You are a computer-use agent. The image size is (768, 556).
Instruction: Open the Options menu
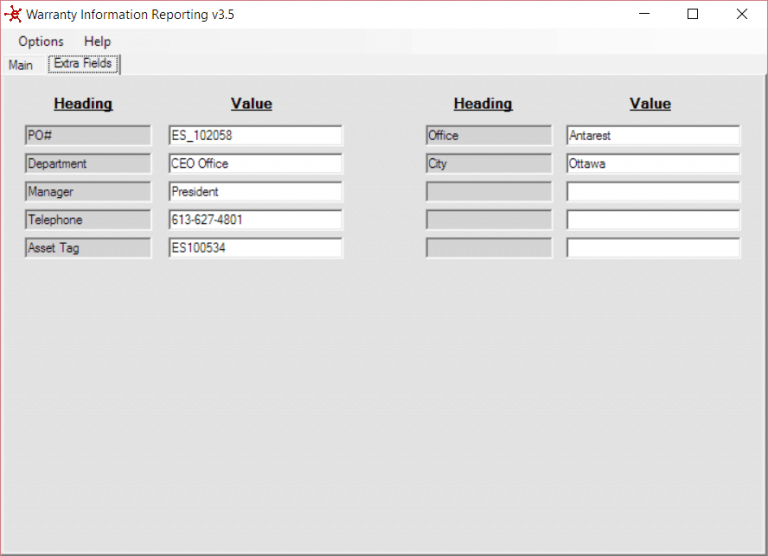(x=41, y=42)
